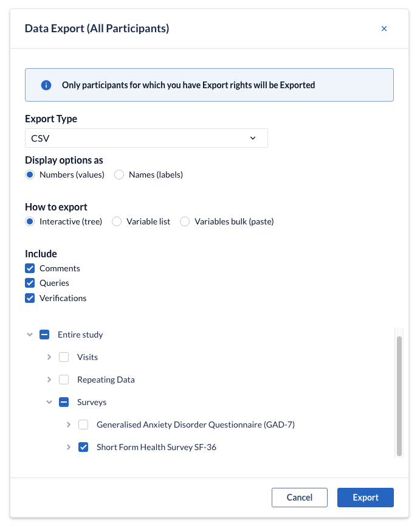Click the blue Export button

coord(365,498)
